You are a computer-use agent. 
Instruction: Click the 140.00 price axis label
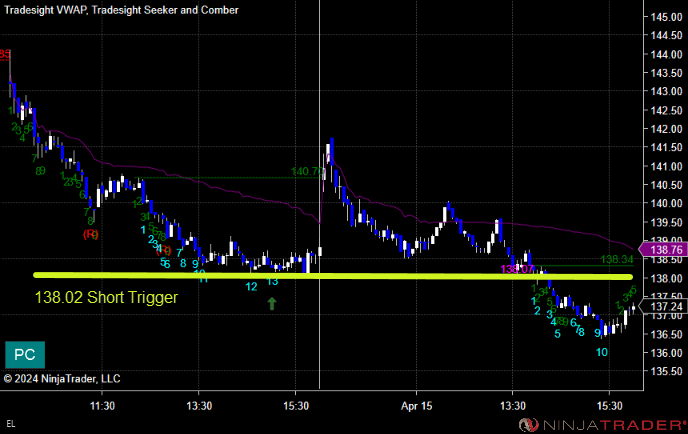(x=666, y=203)
